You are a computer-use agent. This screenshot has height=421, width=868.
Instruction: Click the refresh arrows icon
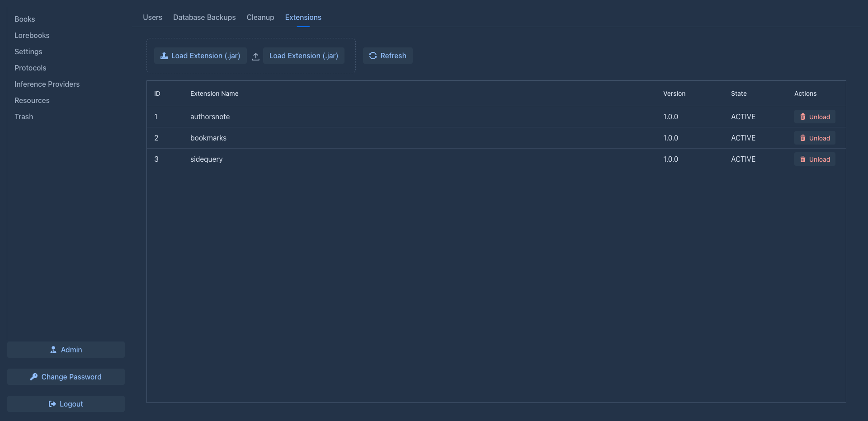pyautogui.click(x=373, y=56)
